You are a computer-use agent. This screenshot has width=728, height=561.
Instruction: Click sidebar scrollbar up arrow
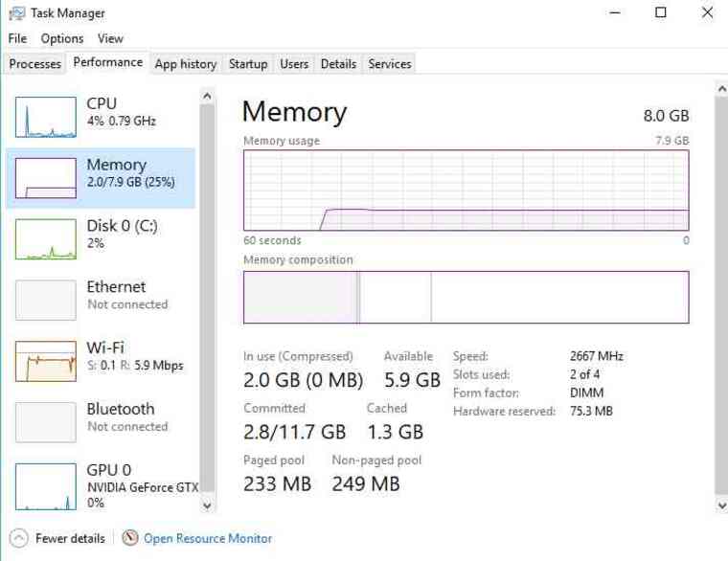click(x=207, y=96)
